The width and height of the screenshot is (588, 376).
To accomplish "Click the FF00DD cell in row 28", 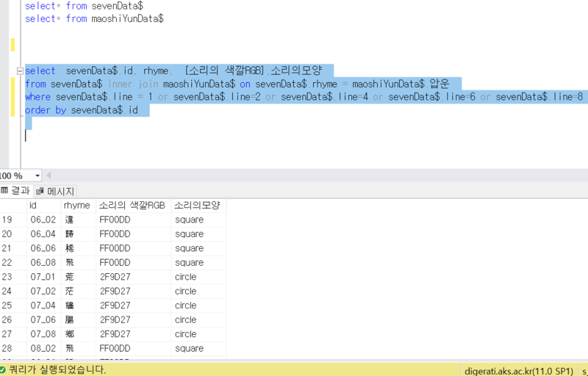I will (134, 348).
